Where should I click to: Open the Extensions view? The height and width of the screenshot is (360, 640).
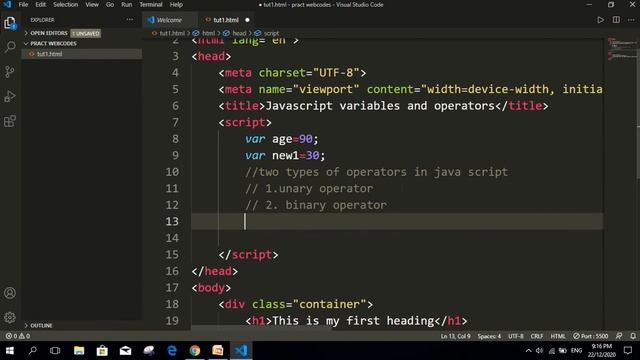point(10,121)
